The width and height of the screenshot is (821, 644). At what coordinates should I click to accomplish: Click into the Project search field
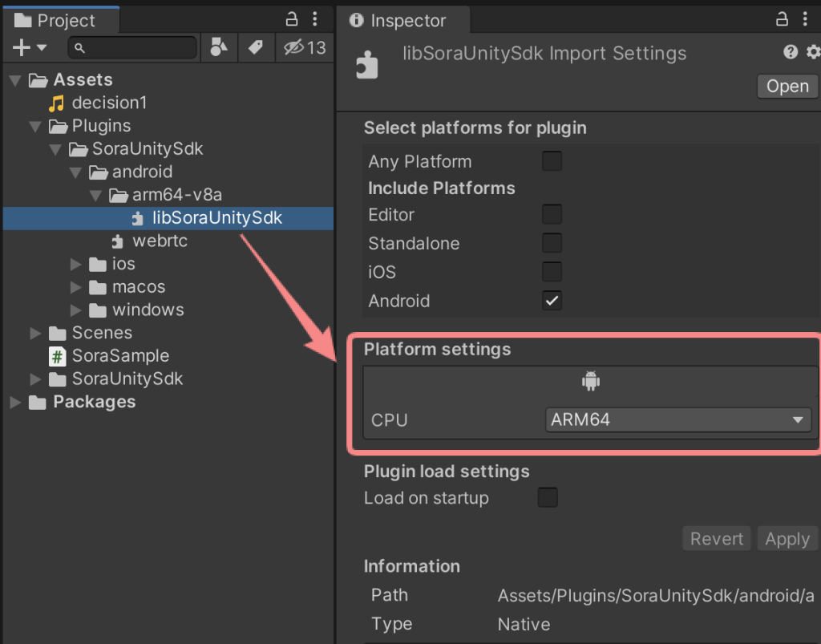132,47
